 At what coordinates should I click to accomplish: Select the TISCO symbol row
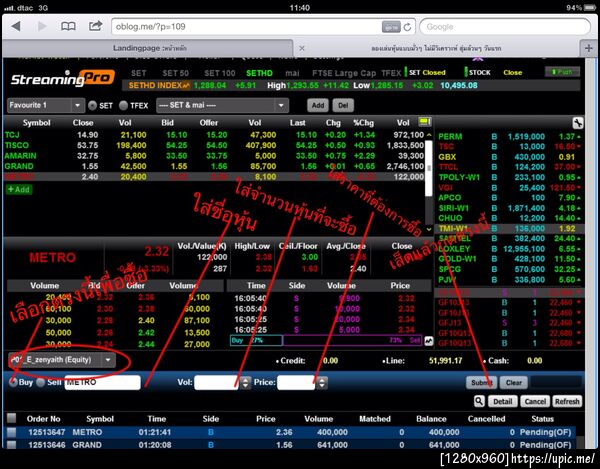214,145
